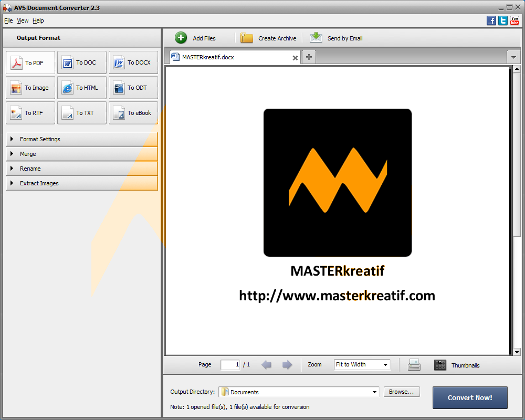Select the To DOCX output format
Viewport: 525px width, 420px height.
pos(133,62)
